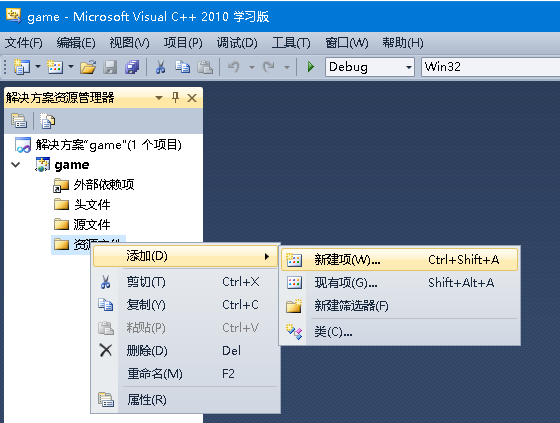The height and width of the screenshot is (423, 560).
Task: Click the 资源文件 folder icon
Action: pos(61,244)
